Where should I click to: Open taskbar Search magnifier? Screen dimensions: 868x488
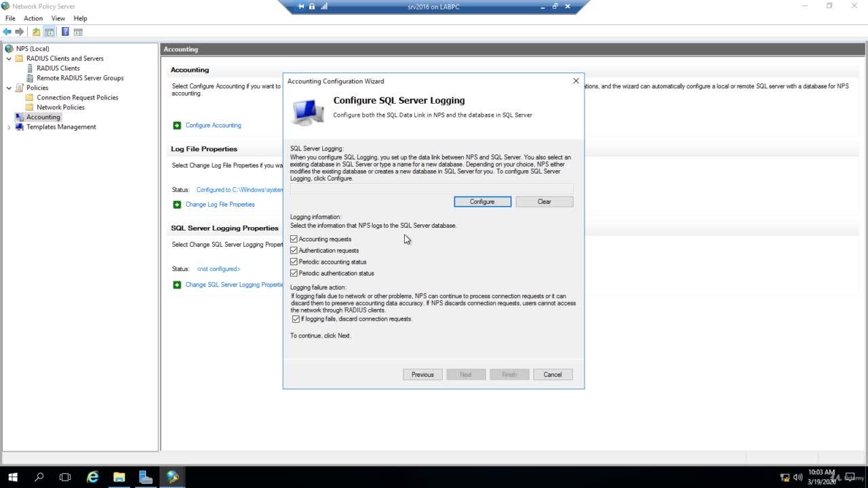coord(39,477)
